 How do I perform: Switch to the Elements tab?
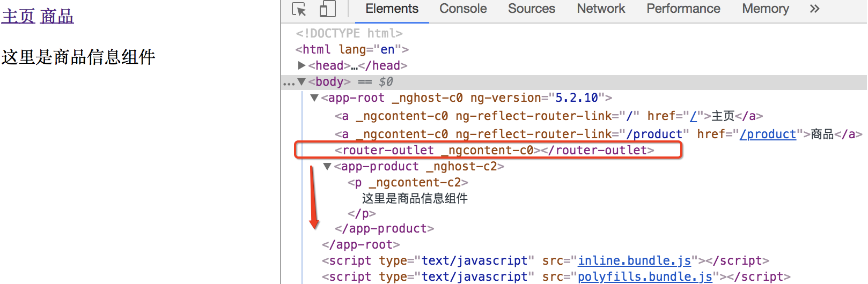(x=392, y=9)
